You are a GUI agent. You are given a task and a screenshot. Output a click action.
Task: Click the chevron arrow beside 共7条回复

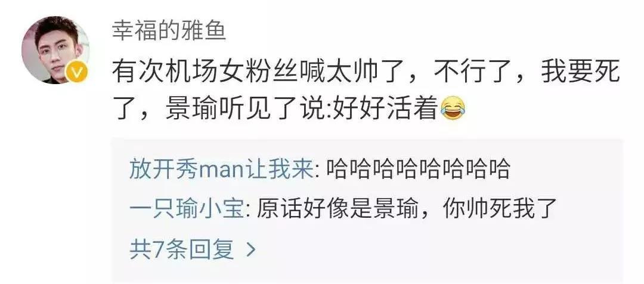[x=250, y=249]
